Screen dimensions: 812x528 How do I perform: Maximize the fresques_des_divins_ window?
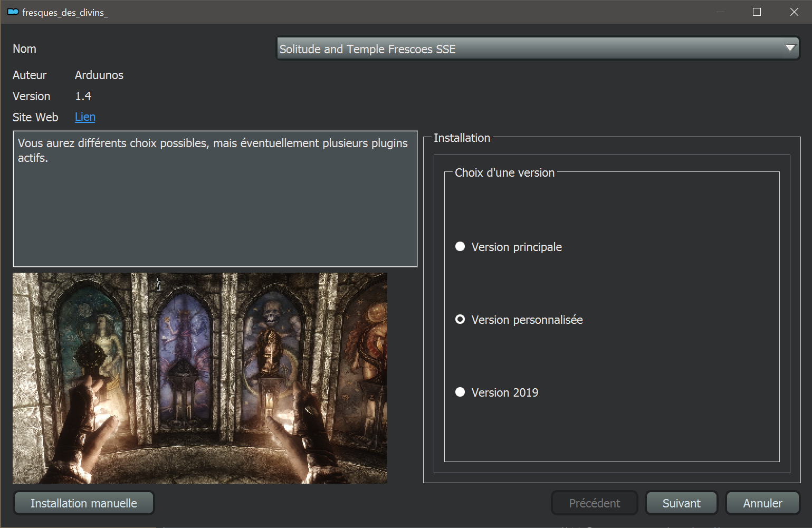(757, 12)
